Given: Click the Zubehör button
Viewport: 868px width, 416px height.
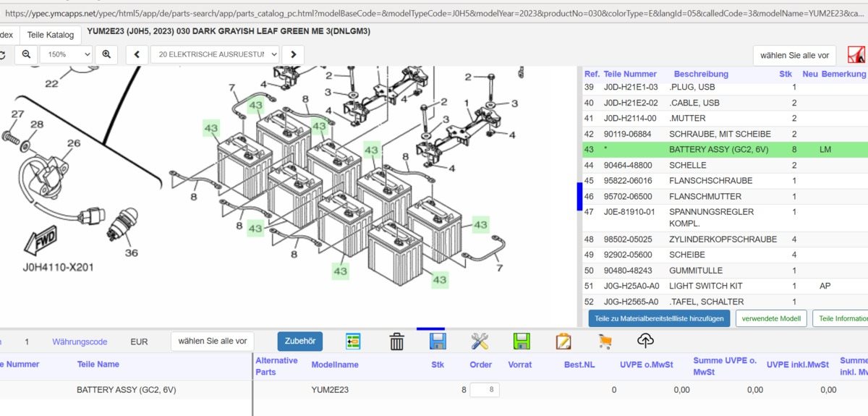Looking at the screenshot, I should (300, 341).
